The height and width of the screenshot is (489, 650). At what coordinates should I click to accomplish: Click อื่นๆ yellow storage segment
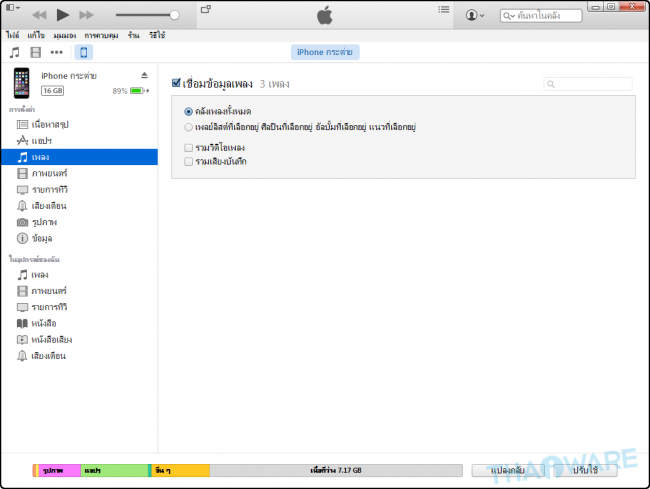[x=180, y=470]
